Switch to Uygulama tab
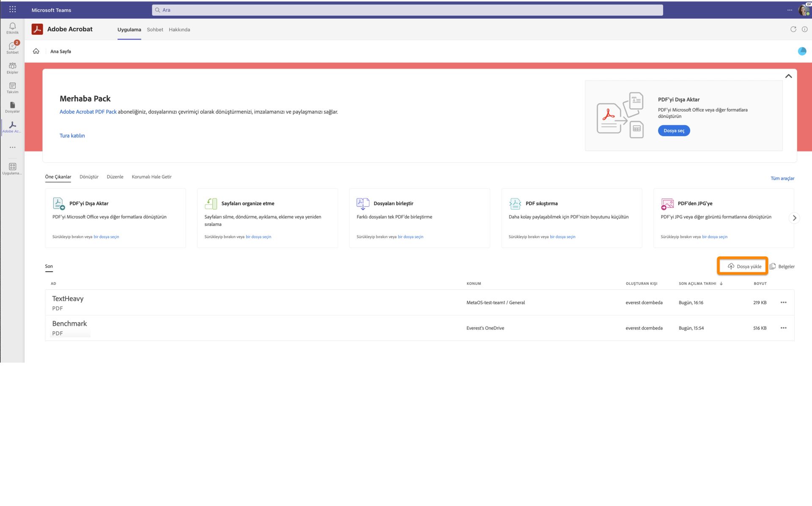 129,30
